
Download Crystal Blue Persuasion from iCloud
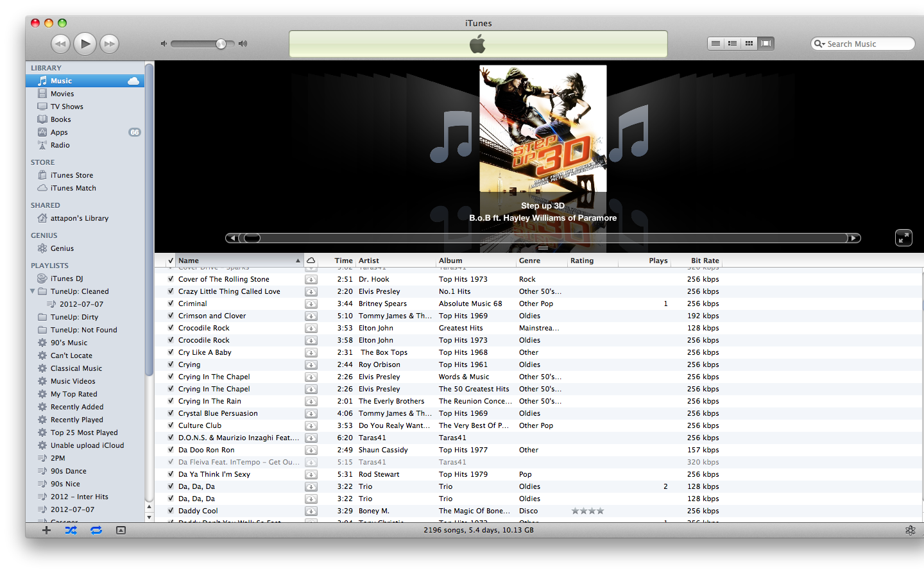point(311,413)
